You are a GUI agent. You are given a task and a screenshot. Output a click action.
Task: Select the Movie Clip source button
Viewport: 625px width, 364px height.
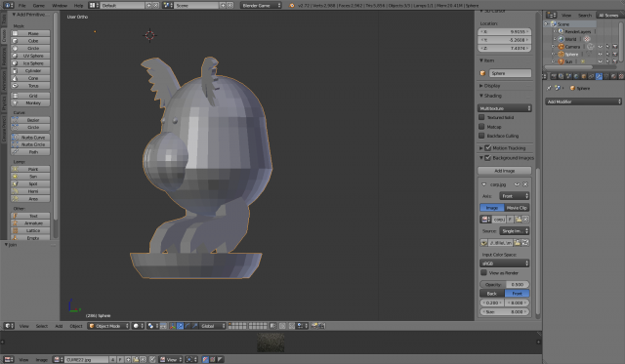tap(517, 208)
